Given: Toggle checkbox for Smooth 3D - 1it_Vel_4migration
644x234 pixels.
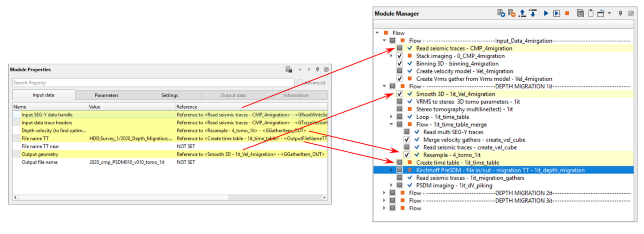Looking at the screenshot, I should pos(399,94).
